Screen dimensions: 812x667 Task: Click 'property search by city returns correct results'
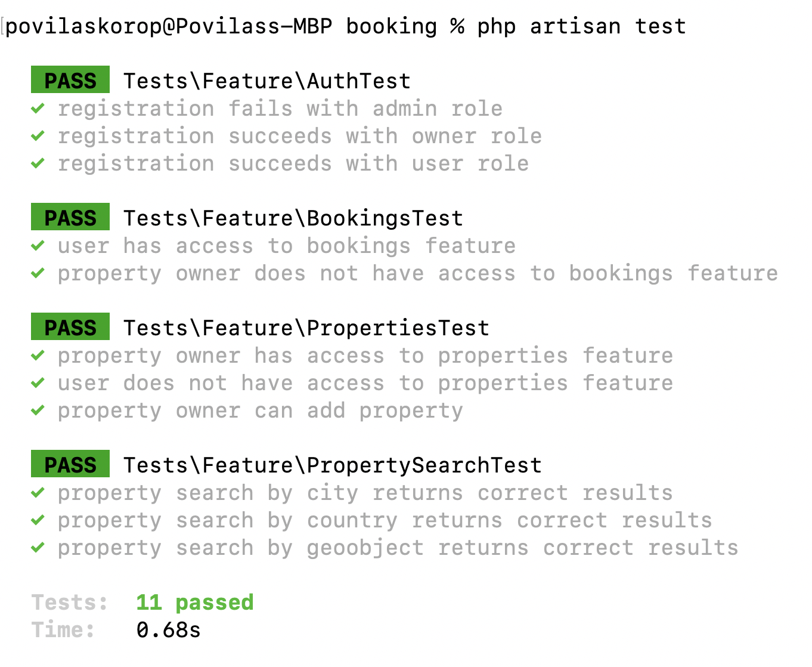(365, 493)
